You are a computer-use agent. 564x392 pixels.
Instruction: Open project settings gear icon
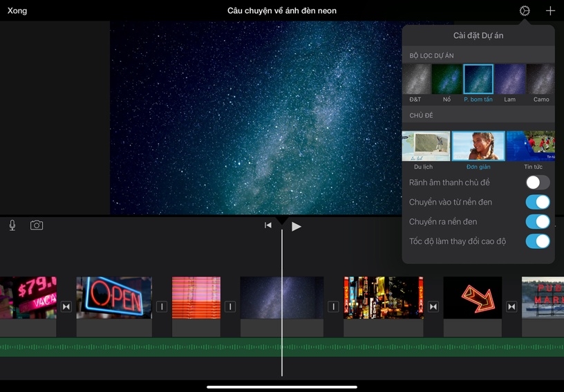coord(525,11)
